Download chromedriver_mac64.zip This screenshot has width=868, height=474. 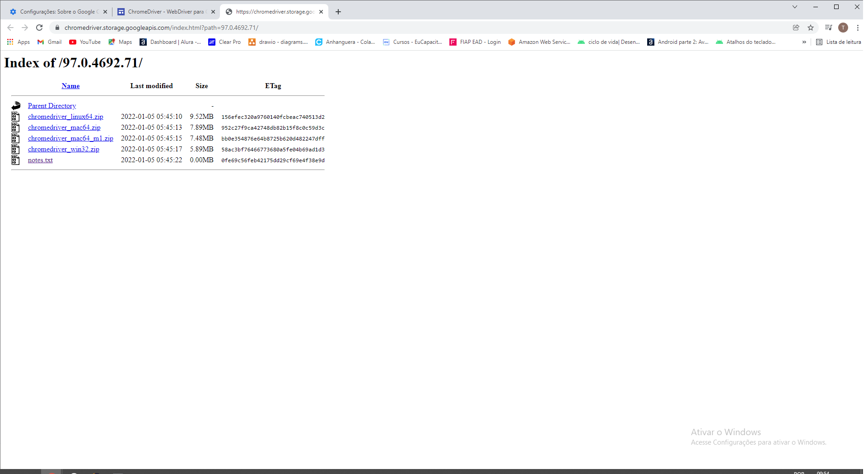(64, 127)
